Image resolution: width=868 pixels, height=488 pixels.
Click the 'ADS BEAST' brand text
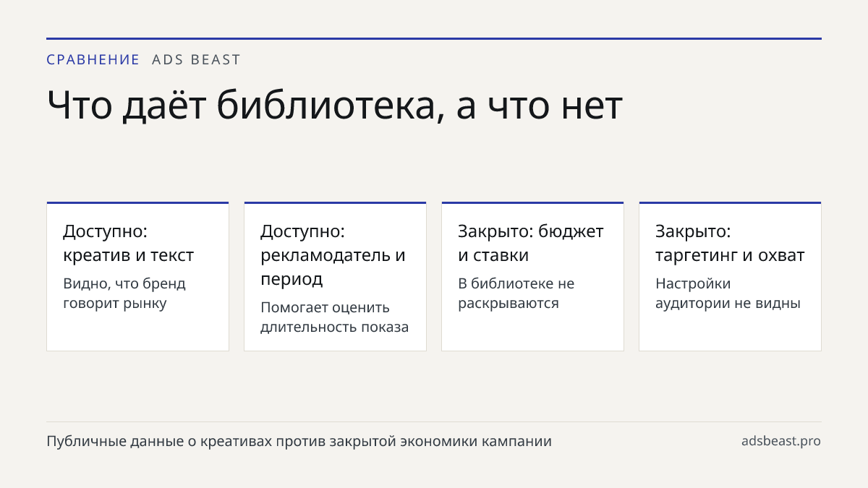point(196,60)
